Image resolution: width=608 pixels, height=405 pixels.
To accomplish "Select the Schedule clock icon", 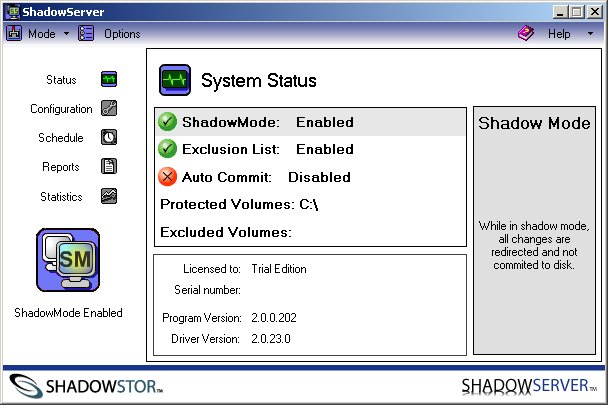I will coord(109,137).
